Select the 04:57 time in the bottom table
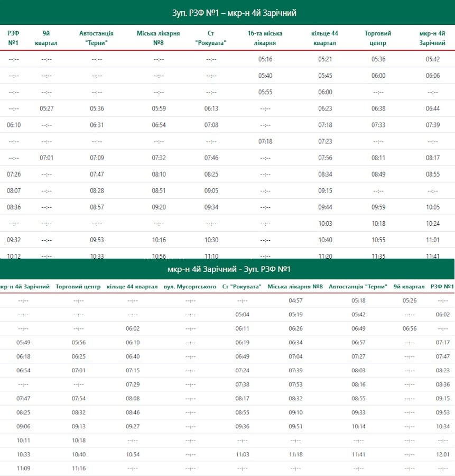Viewport: 455px width, 476px height. [x=295, y=300]
